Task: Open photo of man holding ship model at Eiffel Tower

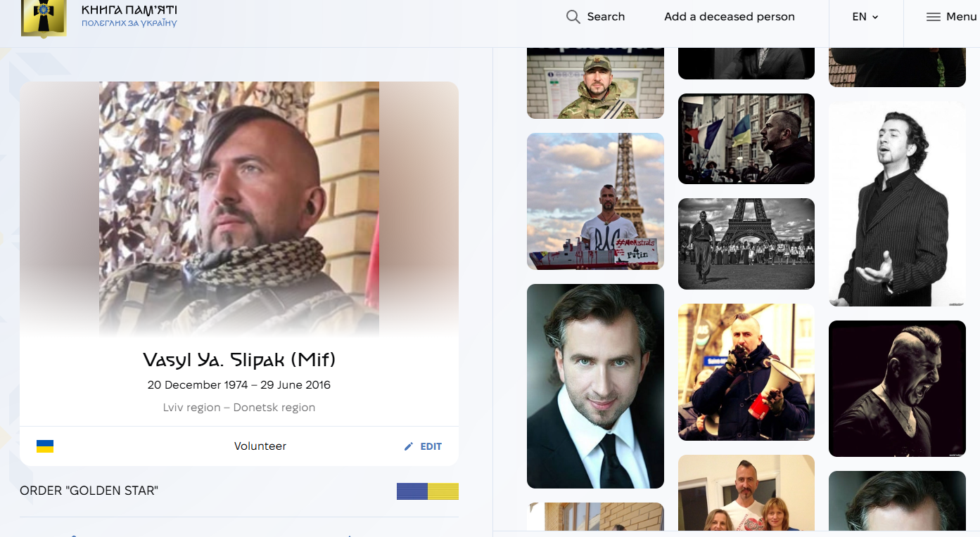Action: point(595,201)
